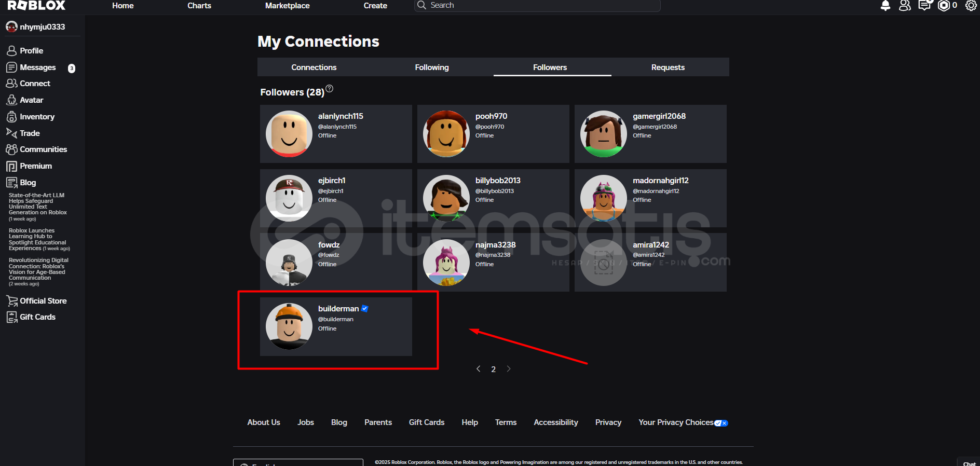Open Messages in the sidebar

pos(37,67)
